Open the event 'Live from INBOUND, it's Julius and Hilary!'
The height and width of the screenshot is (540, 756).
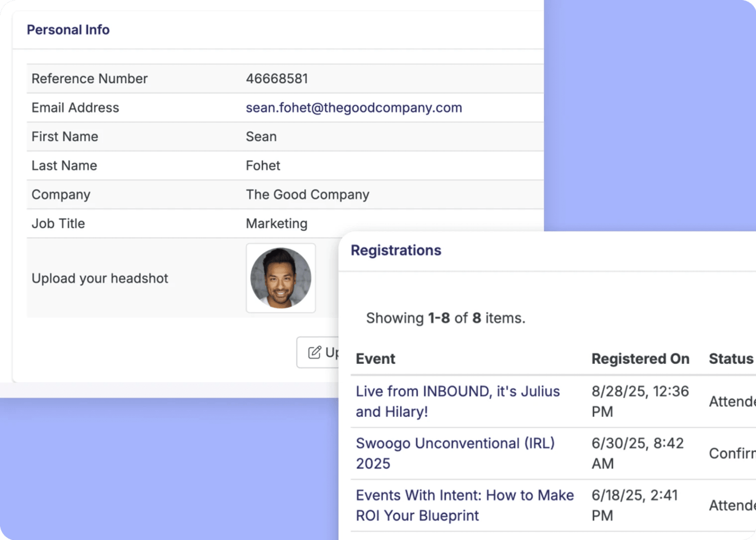point(457,401)
